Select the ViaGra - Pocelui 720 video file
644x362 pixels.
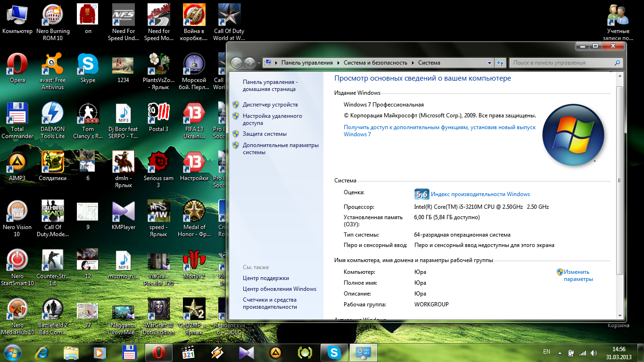(x=158, y=267)
